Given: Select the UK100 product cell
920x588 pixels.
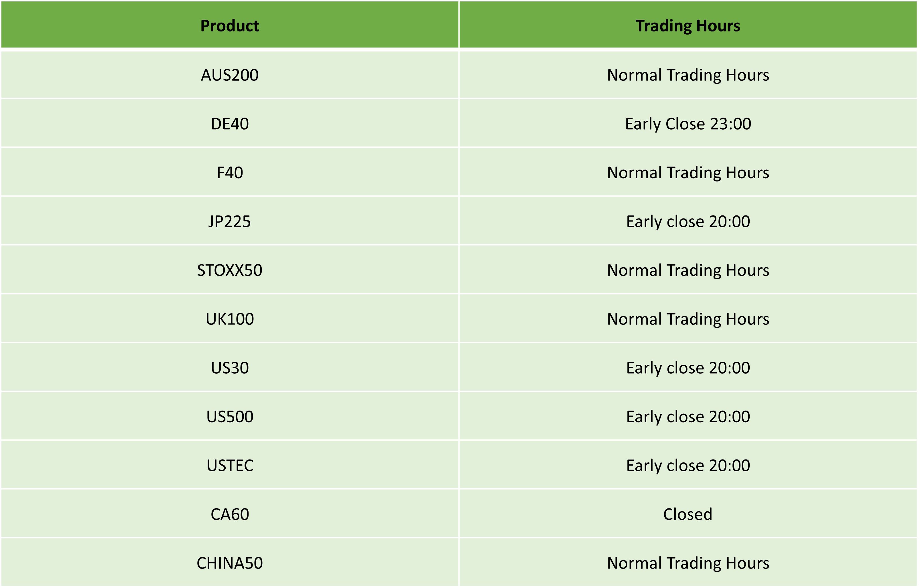Looking at the screenshot, I should click(230, 319).
